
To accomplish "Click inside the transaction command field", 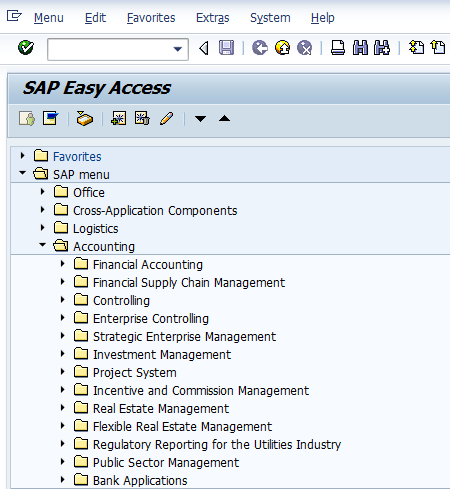I will (x=110, y=49).
